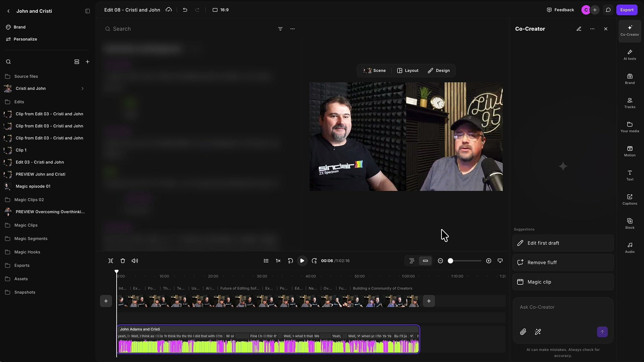Choose the Edit first draft suggestion
The image size is (644, 362).
[563, 243]
